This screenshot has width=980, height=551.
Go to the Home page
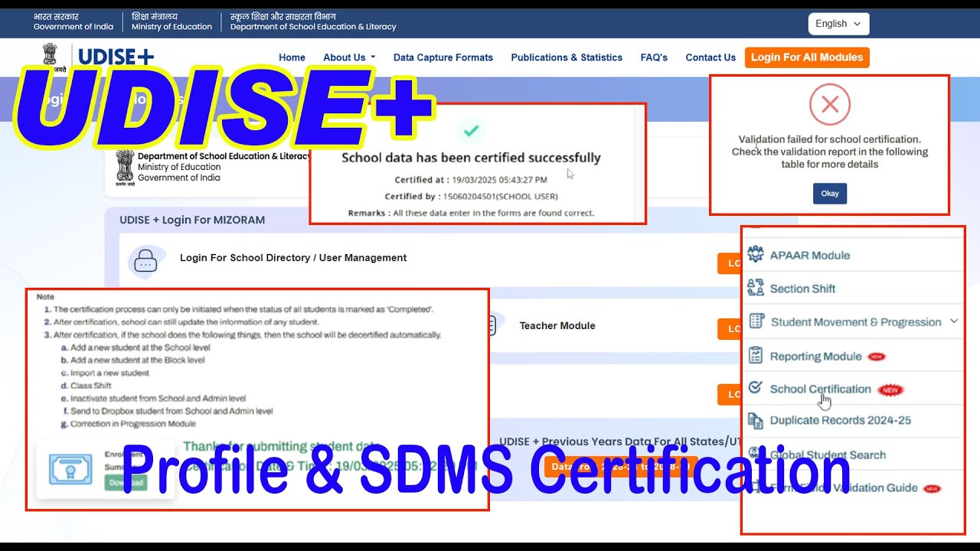[292, 57]
